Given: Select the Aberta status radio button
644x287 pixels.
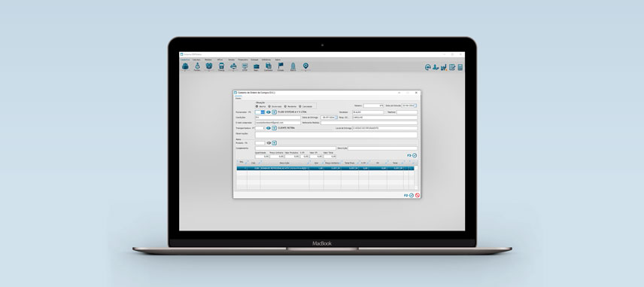Looking at the screenshot, I should pyautogui.click(x=257, y=106).
